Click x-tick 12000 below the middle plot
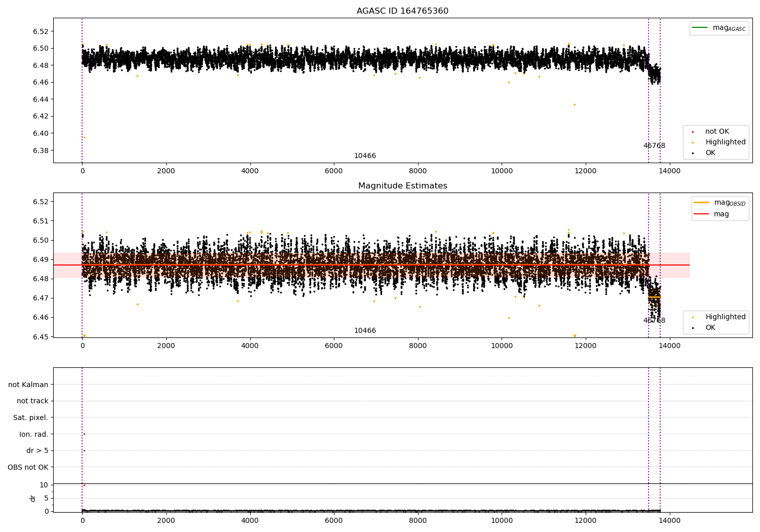Viewport: 760px width, 532px height. [586, 346]
